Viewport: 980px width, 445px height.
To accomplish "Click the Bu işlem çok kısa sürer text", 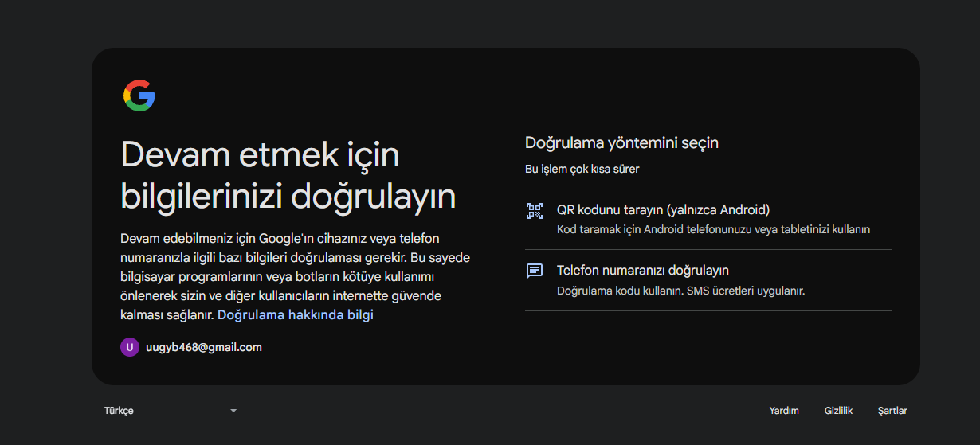I will 582,169.
